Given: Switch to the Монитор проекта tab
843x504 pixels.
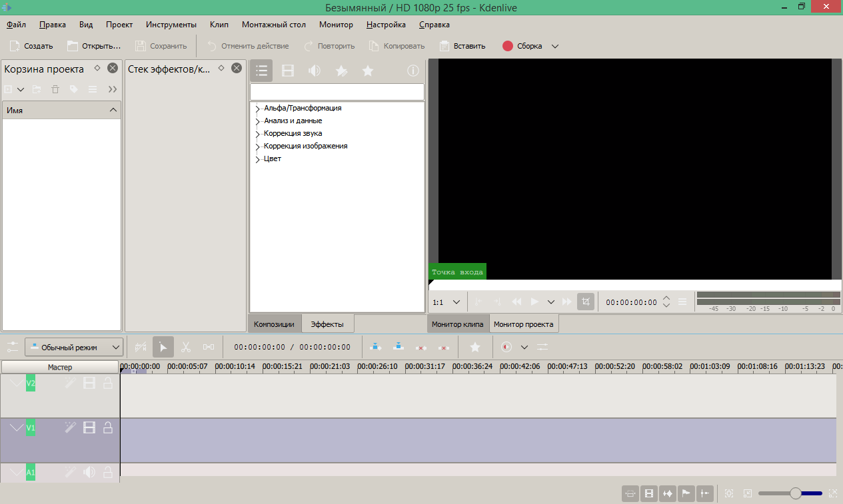Looking at the screenshot, I should click(x=523, y=324).
